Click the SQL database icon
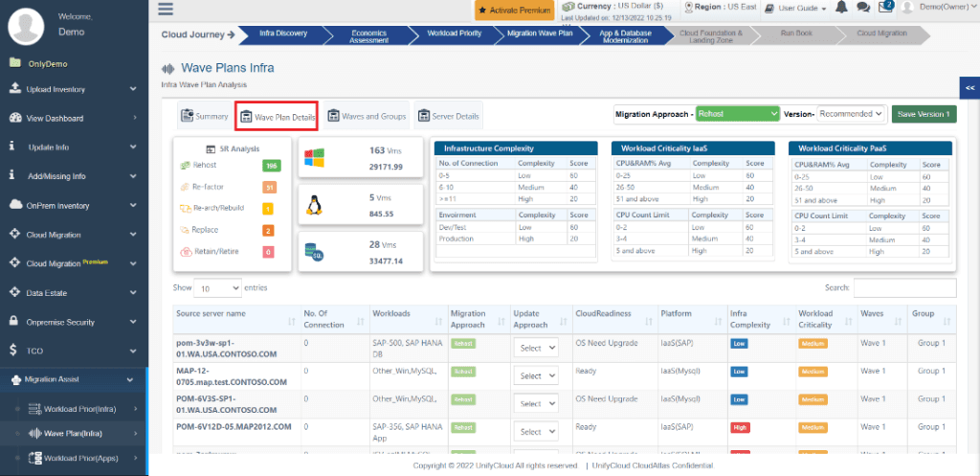This screenshot has height=476, width=980. click(x=314, y=252)
